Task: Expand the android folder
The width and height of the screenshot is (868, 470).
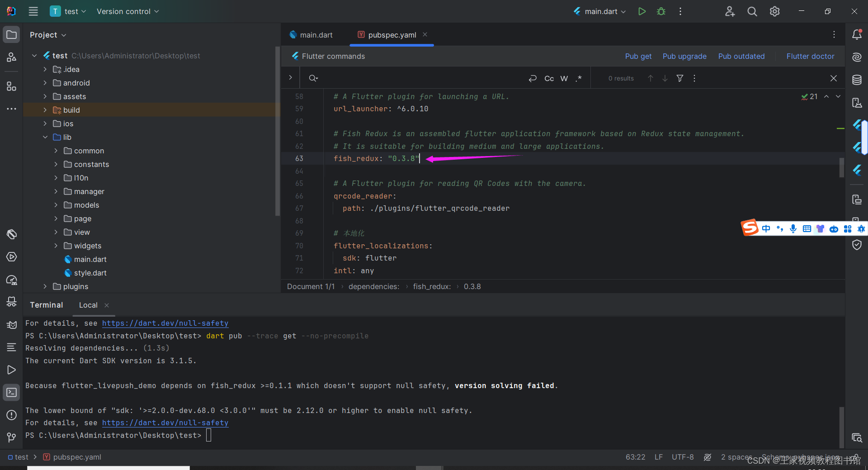Action: click(45, 83)
